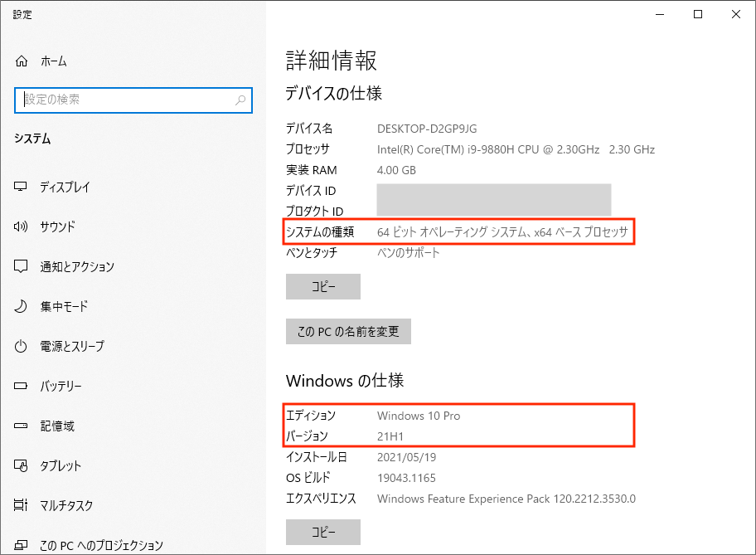756x555 pixels.
Task: Click the この PC の名前を変更 button
Action: 348,331
